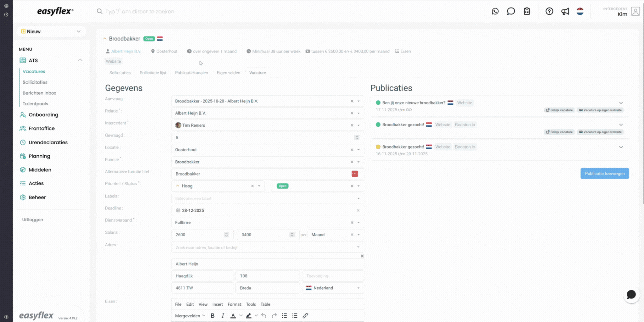The width and height of the screenshot is (644, 322).
Task: Expand the first publication 'Ben jij onze nieuwe broodbakker?'
Action: pyautogui.click(x=621, y=103)
